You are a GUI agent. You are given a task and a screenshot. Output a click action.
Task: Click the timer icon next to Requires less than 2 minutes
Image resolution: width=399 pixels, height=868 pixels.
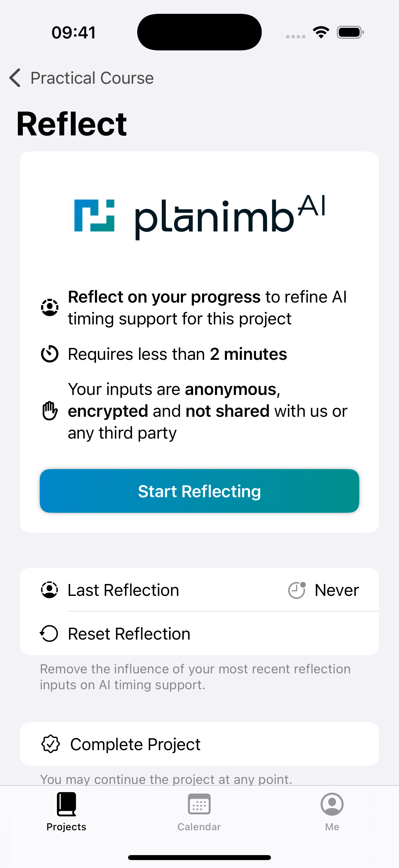tap(50, 354)
